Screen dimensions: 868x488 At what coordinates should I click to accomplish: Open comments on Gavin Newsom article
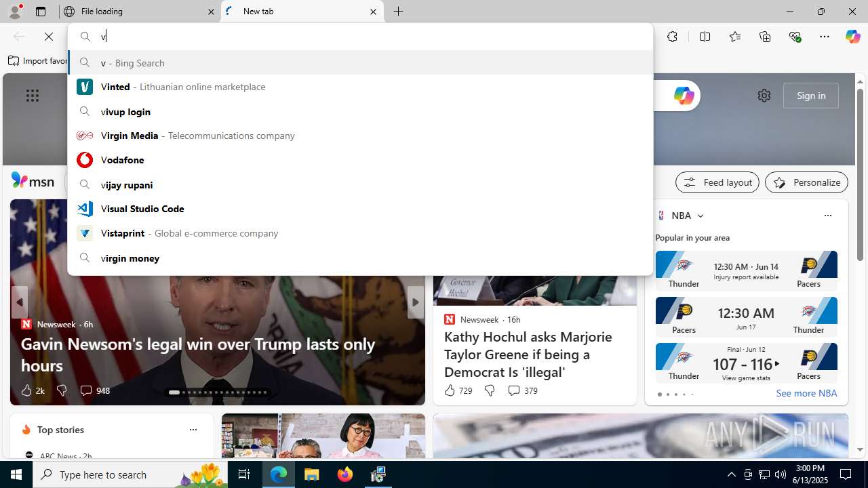(94, 390)
